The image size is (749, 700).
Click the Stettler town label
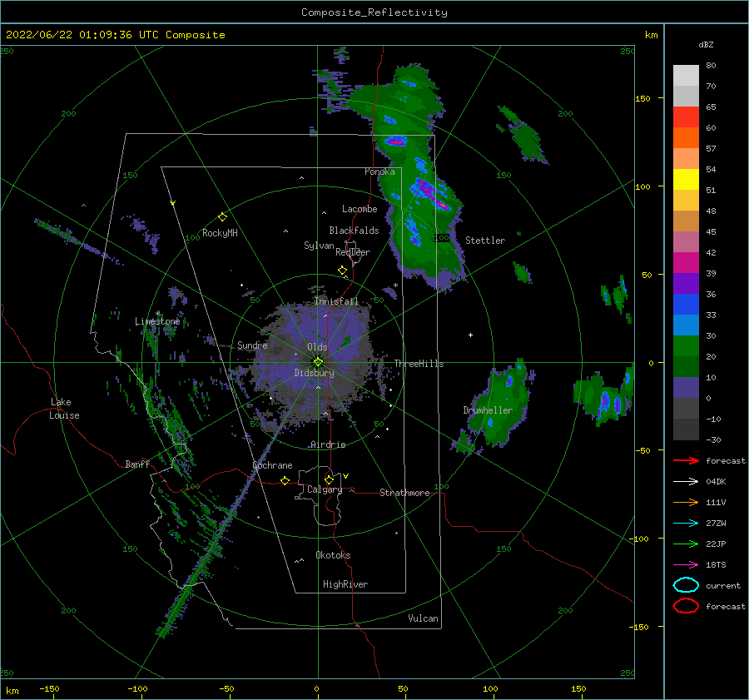[485, 241]
